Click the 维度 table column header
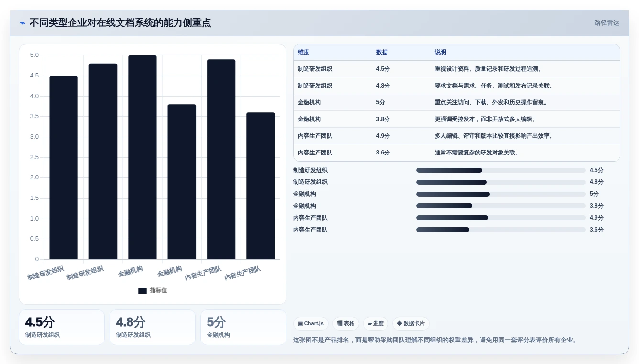This screenshot has width=639, height=364. click(304, 53)
